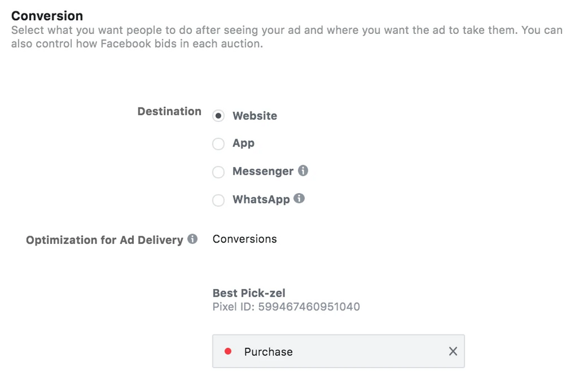Click the Optimization for Ad Delivery label

[x=105, y=240]
